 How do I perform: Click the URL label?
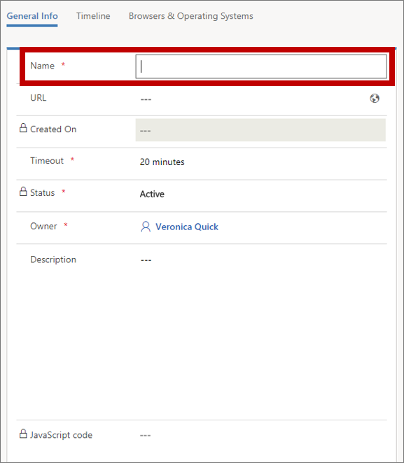point(38,98)
